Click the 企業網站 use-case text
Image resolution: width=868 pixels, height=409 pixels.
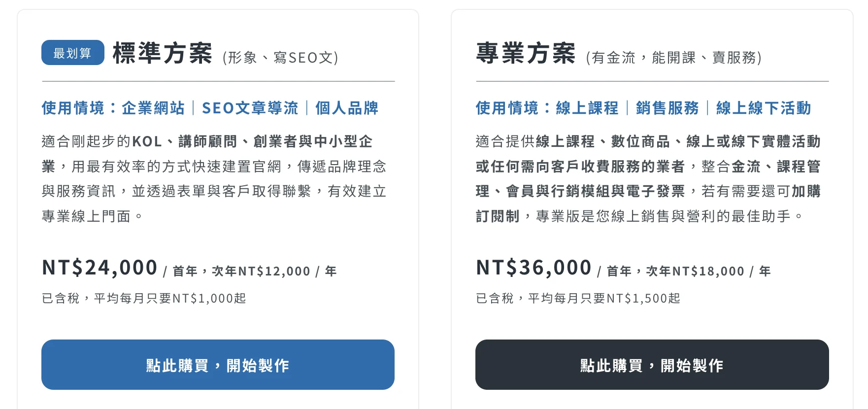[153, 108]
